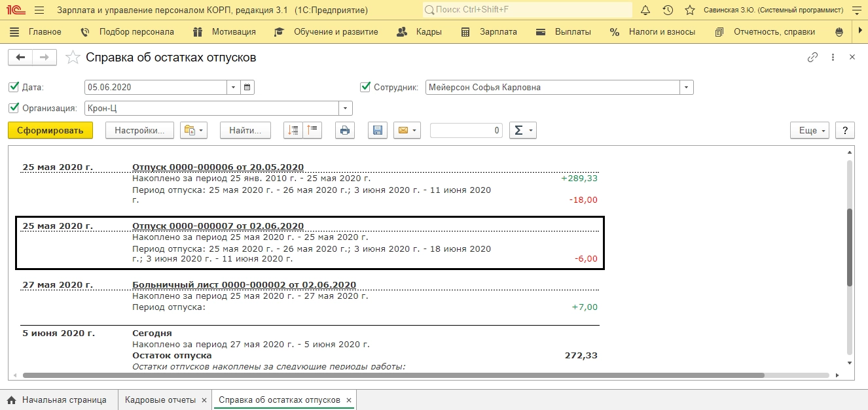868x410 pixels.
Task: Go back with left arrow button
Action: point(20,58)
